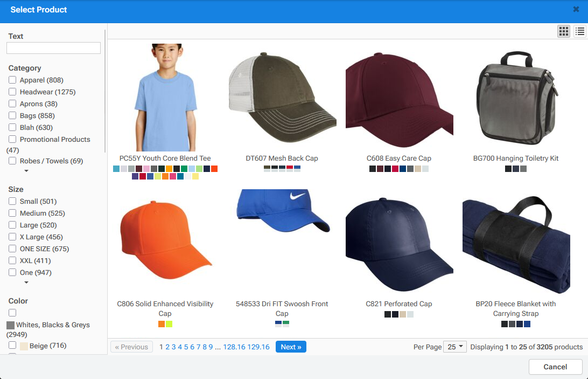
Task: Check the Headwear category filter
Action: pyautogui.click(x=12, y=92)
